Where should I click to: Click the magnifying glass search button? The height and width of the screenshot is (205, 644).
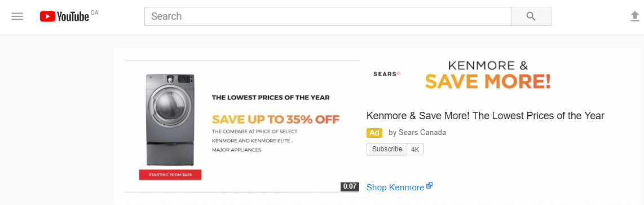coord(531,16)
